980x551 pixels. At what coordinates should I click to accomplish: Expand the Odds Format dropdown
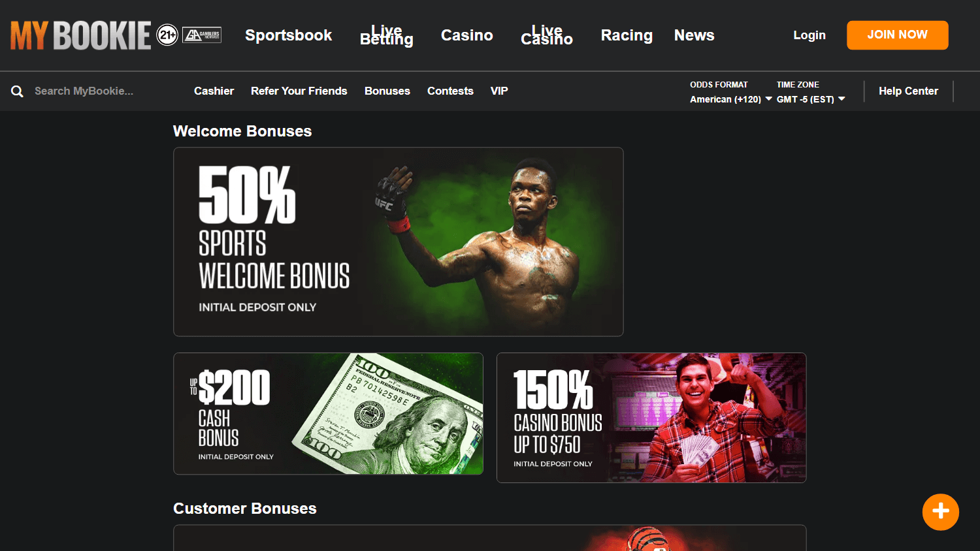(731, 99)
